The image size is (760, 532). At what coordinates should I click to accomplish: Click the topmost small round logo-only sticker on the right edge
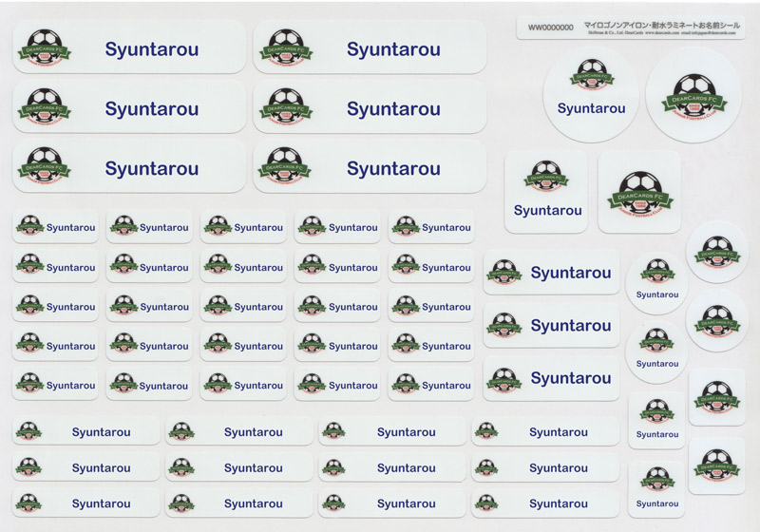point(716,252)
